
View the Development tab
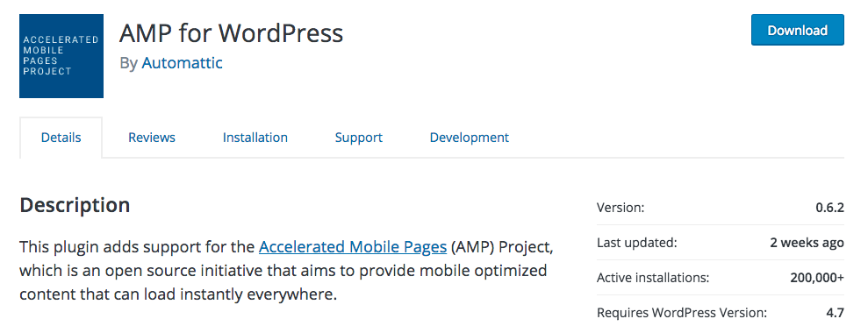(470, 137)
